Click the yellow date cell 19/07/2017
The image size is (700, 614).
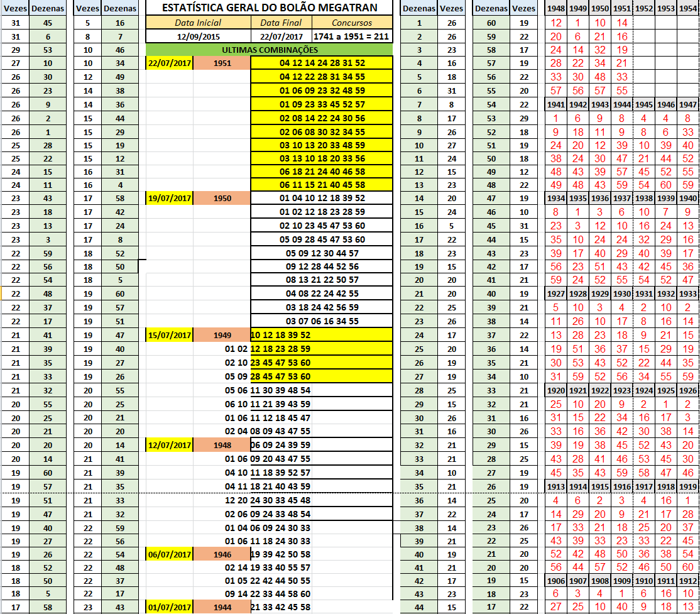click(x=170, y=198)
